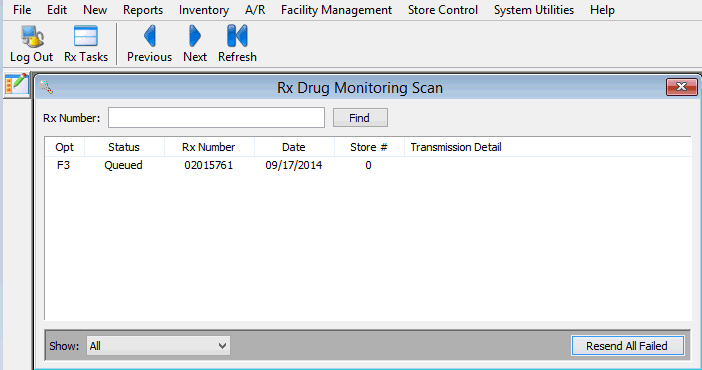Select the F3 option cell

tap(64, 165)
